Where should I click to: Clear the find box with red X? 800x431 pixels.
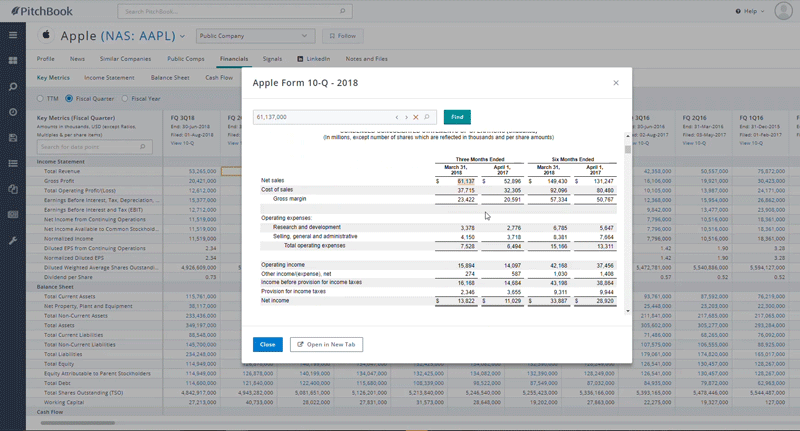tap(416, 117)
